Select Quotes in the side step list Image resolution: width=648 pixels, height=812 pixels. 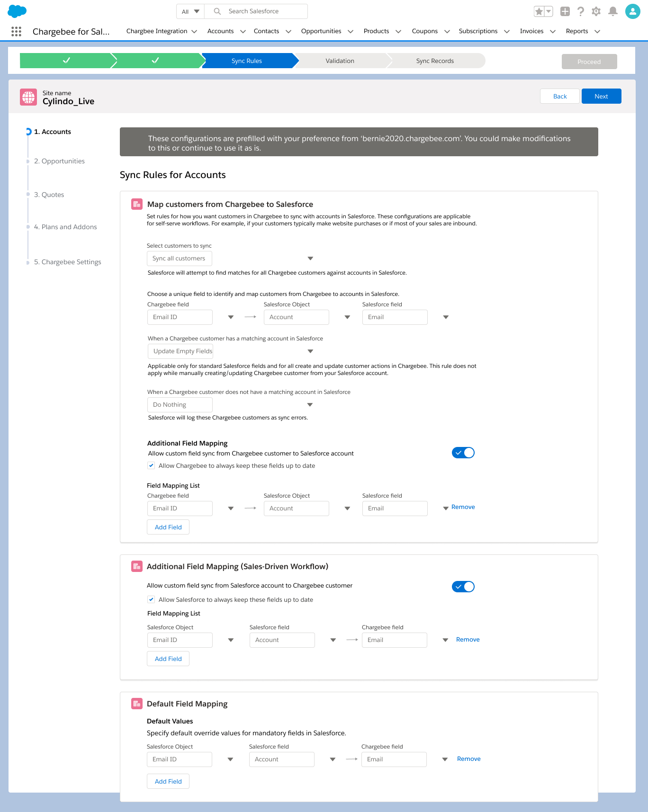pyautogui.click(x=49, y=195)
